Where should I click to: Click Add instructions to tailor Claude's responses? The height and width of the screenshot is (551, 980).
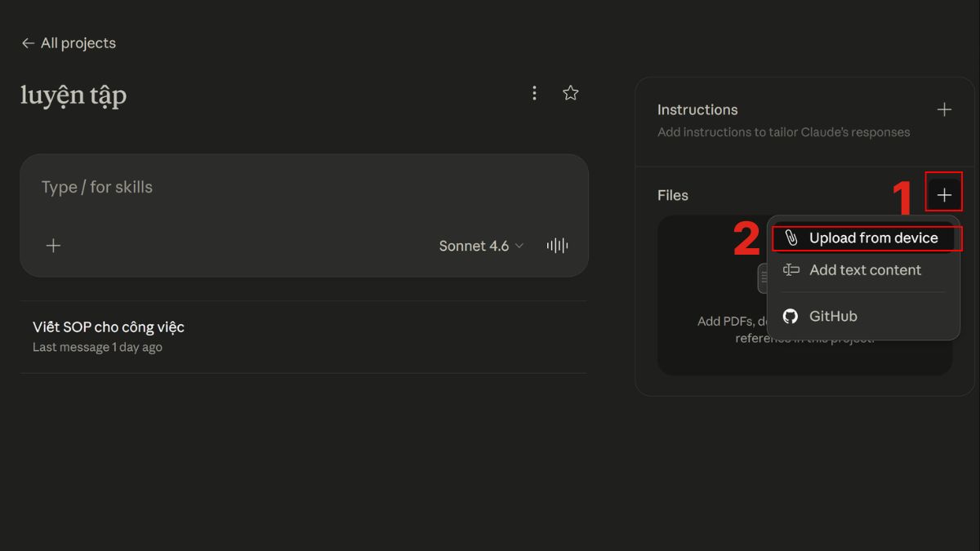[x=783, y=132]
